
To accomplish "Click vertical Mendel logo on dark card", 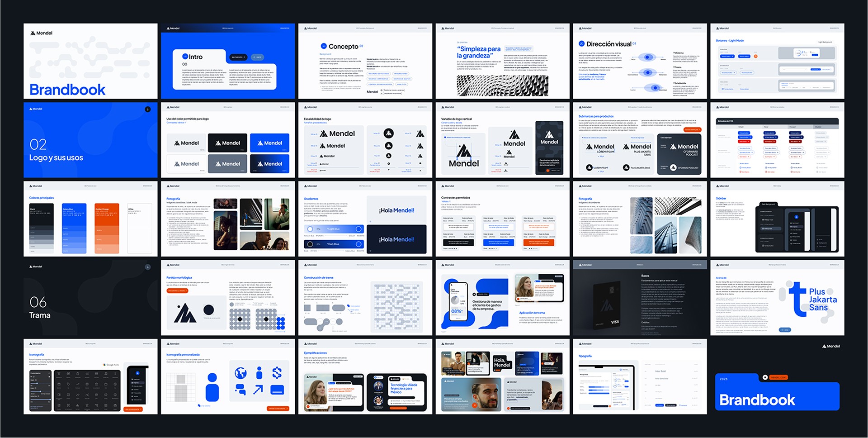I will coord(549,138).
